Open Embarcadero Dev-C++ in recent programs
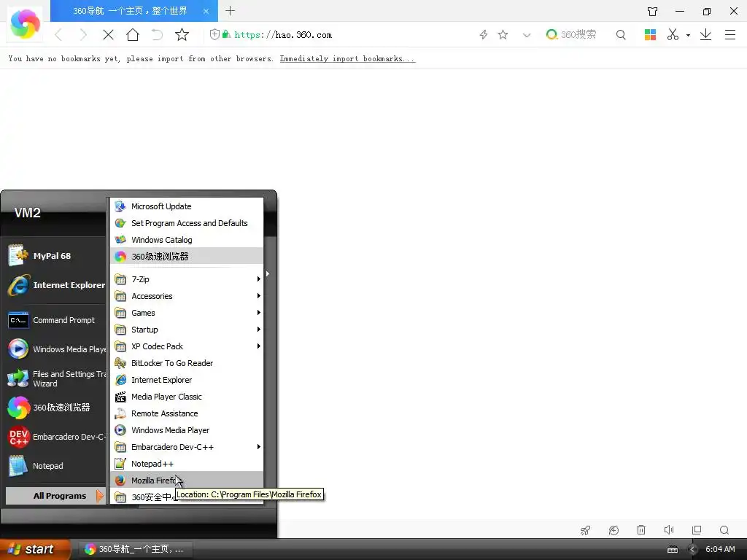 click(55, 437)
